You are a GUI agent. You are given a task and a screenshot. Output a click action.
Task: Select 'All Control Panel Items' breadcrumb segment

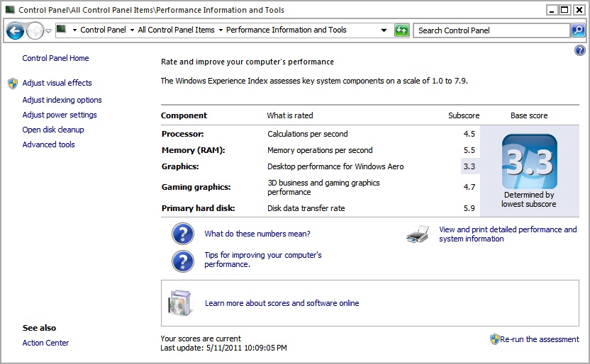(x=176, y=30)
